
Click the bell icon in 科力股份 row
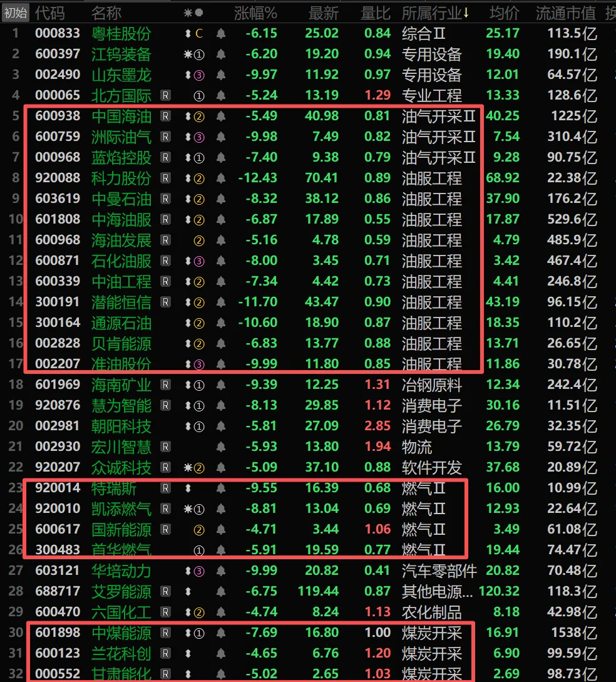click(x=221, y=178)
